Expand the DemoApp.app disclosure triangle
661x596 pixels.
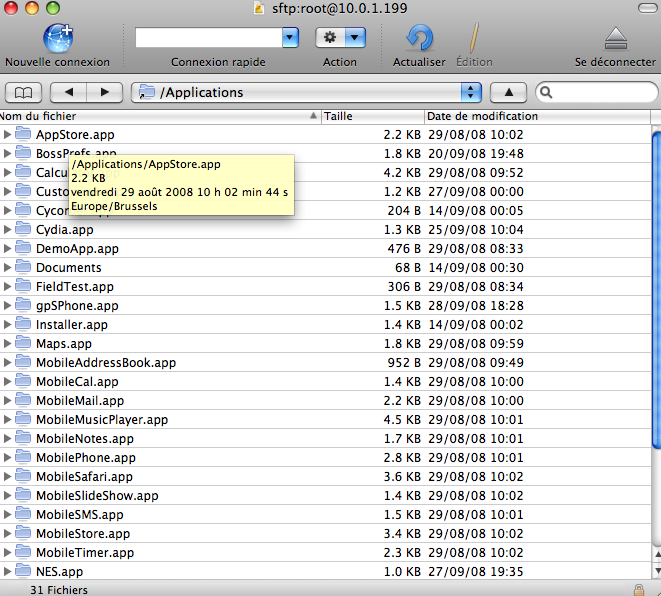7,248
